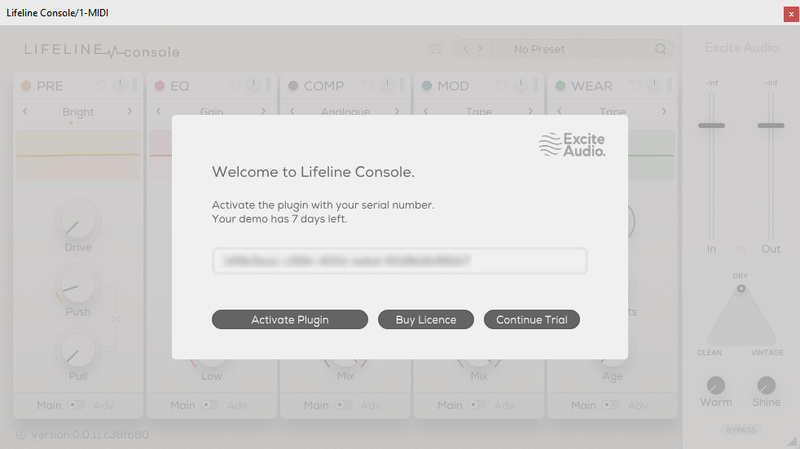Click the DRY point on triangle pad
This screenshot has height=449, width=800.
[x=741, y=288]
